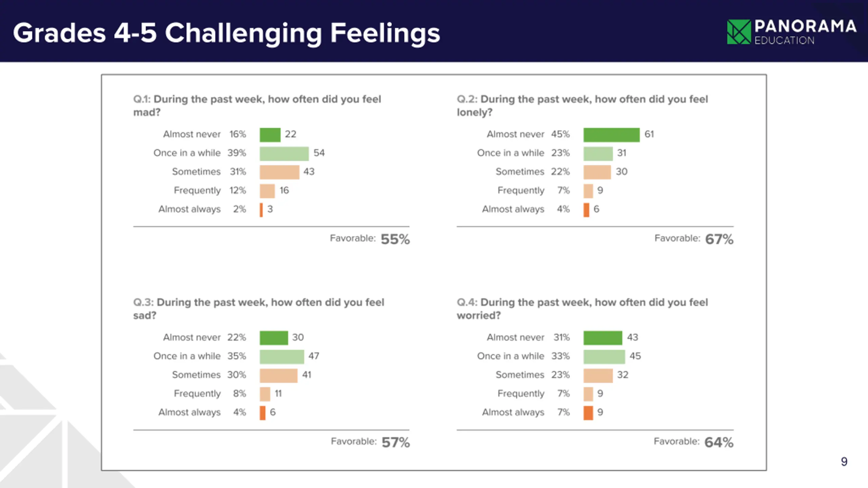Click the dark green Almost never bar for mad
The height and width of the screenshot is (488, 868).
(270, 135)
